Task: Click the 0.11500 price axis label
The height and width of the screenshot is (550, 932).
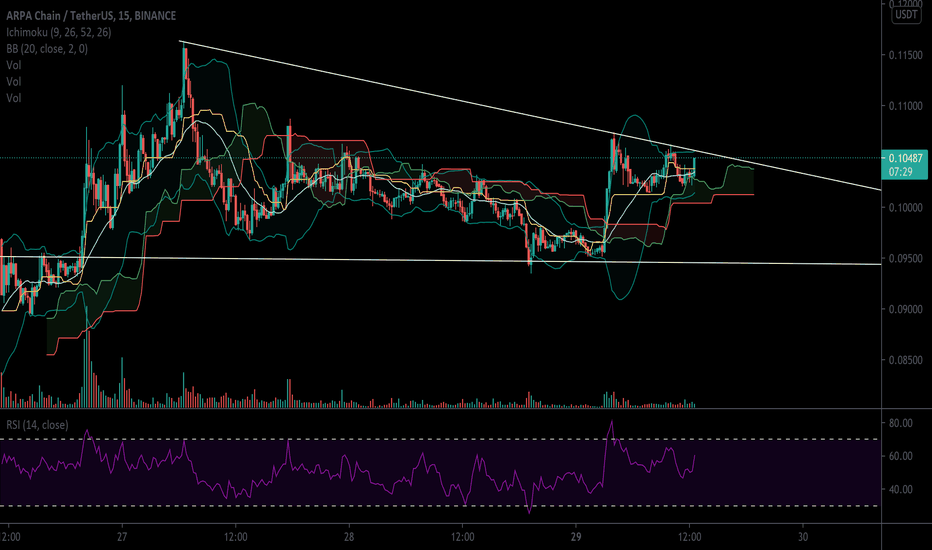Action: click(x=905, y=55)
